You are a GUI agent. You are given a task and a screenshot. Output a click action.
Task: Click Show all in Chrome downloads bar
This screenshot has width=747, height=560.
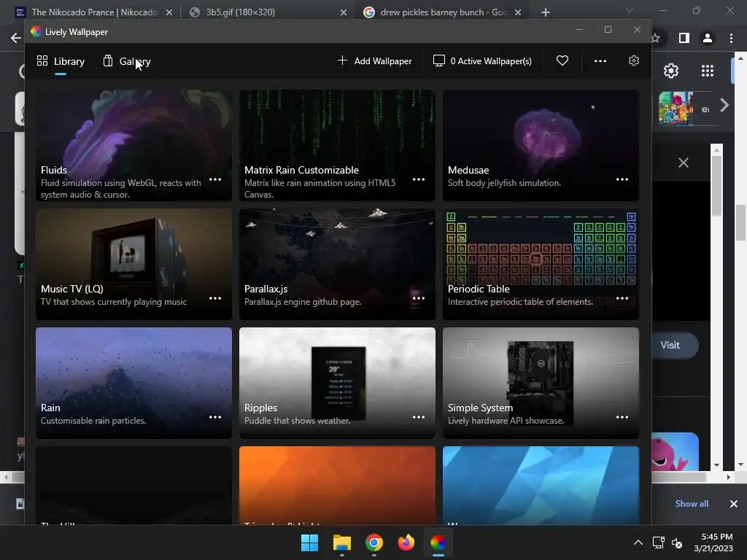692,503
